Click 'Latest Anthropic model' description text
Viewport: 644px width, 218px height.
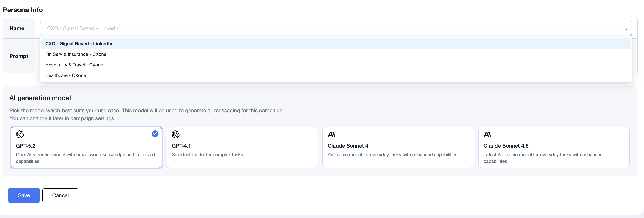[543, 158]
